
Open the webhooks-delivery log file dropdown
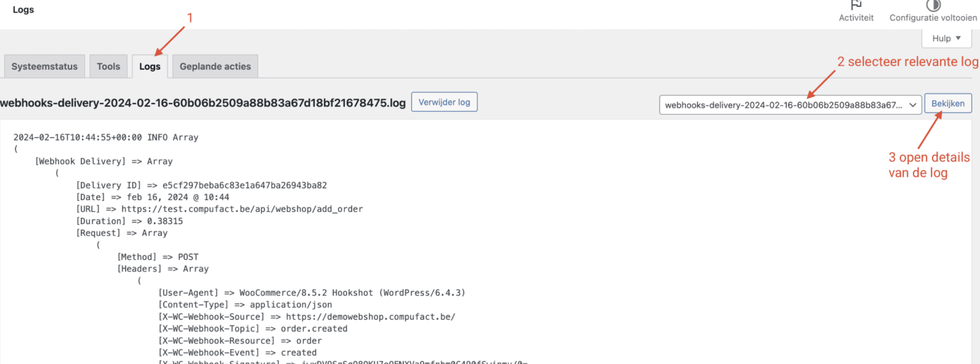click(790, 105)
